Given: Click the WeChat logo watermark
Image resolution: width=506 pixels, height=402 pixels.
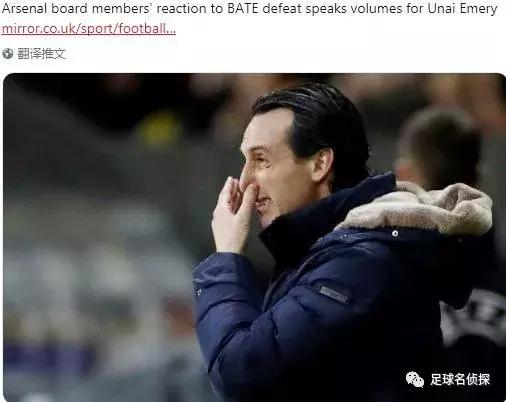Looking at the screenshot, I should click(414, 379).
